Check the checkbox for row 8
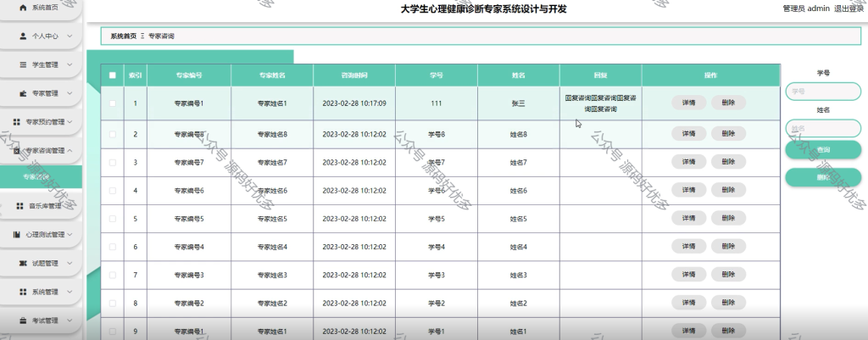Screen dimensions: 868x340 (x=113, y=304)
